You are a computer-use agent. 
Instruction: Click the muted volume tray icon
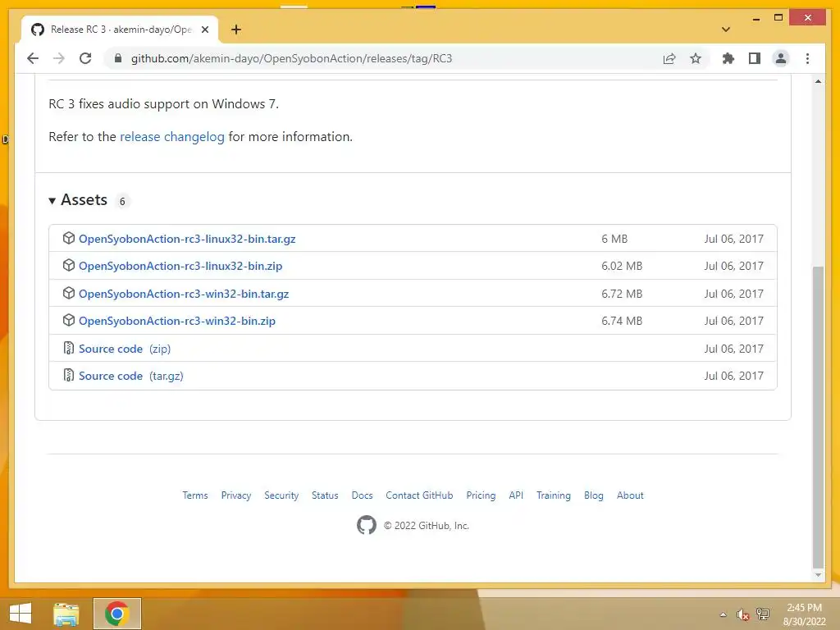click(742, 614)
